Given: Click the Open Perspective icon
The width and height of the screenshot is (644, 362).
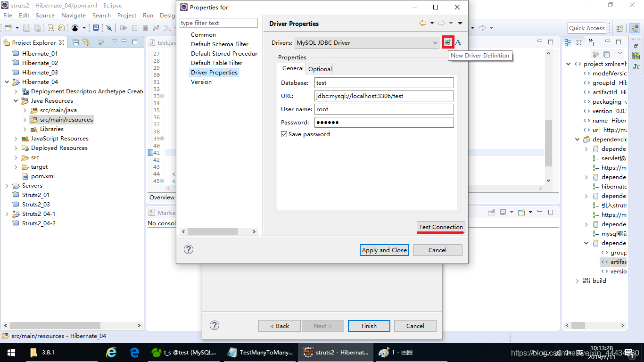Looking at the screenshot, I should pyautogui.click(x=620, y=28).
